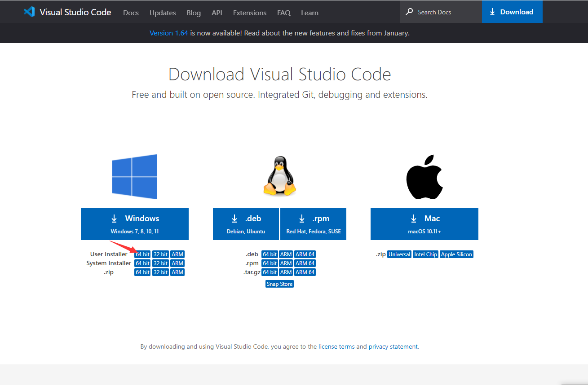Click the .deb Debian, Ubuntu download button

(246, 224)
